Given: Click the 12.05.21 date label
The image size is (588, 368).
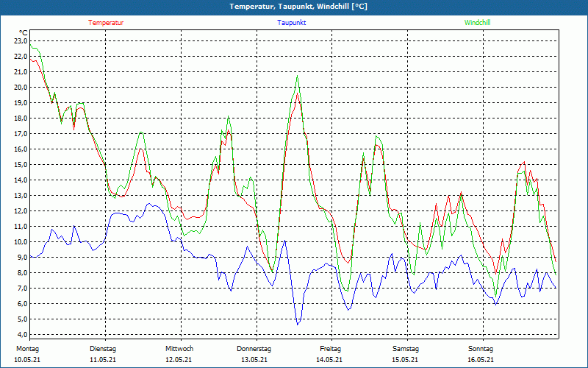Looking at the screenshot, I should click(179, 360).
